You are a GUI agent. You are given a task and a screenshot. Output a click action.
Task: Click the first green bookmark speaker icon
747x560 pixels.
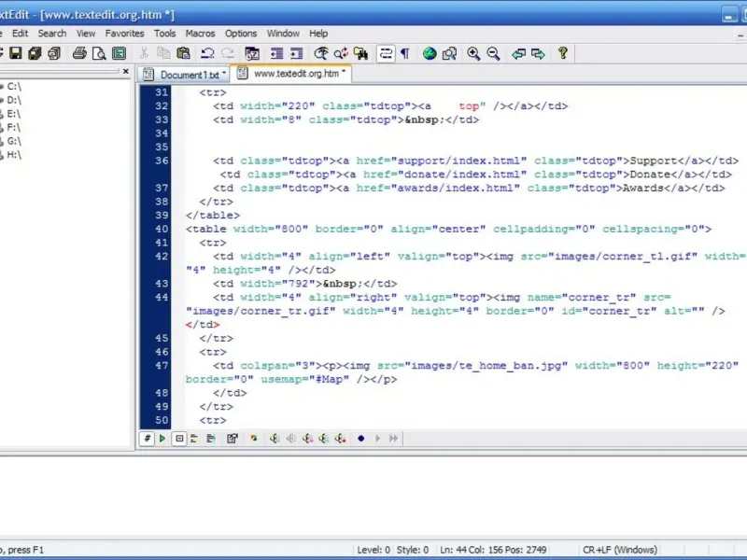click(x=275, y=439)
